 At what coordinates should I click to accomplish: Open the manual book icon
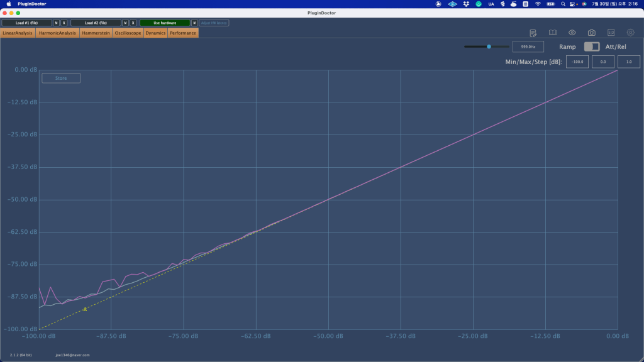(553, 33)
